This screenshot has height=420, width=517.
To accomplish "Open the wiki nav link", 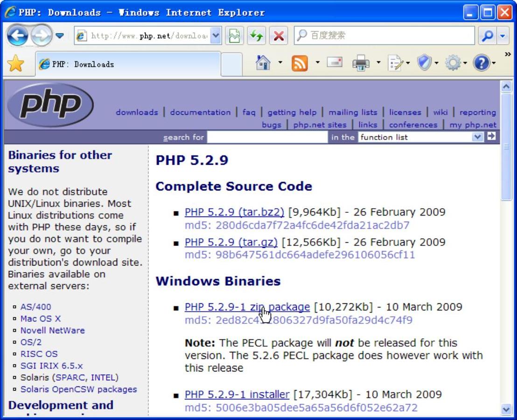I will [440, 112].
